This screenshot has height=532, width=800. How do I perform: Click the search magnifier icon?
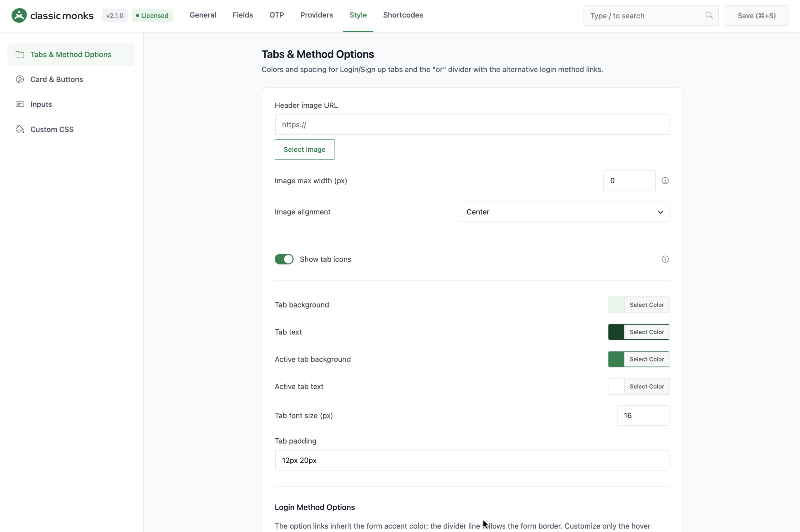click(x=709, y=15)
